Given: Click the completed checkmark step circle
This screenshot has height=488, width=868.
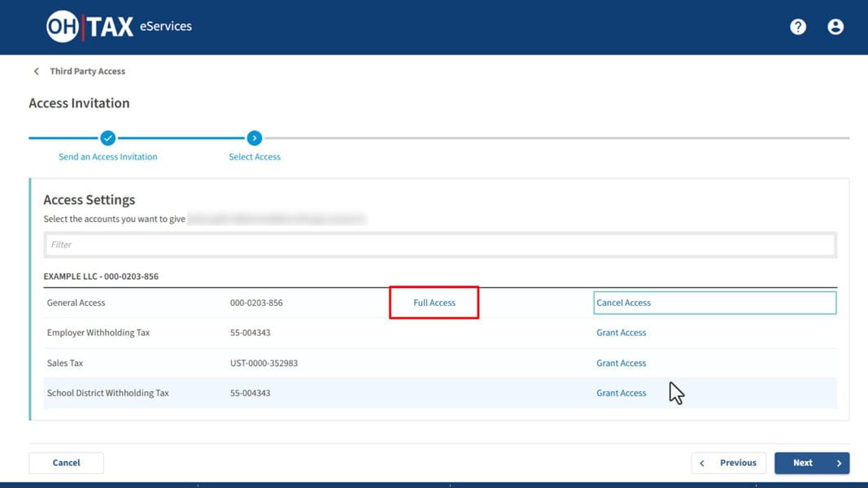Looking at the screenshot, I should (108, 138).
